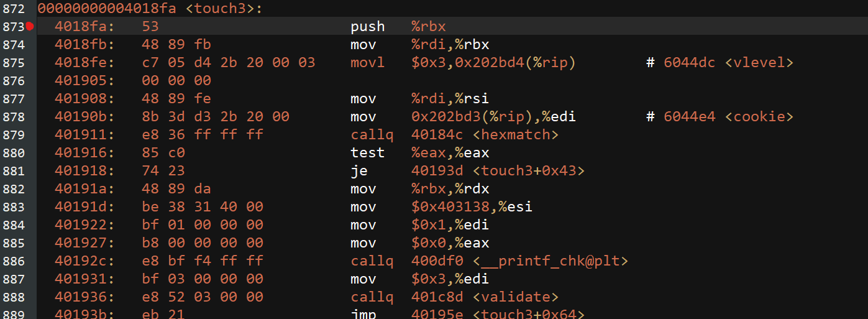The height and width of the screenshot is (319, 868).
Task: Click the callq hexmatch instruction
Action: [x=454, y=135]
